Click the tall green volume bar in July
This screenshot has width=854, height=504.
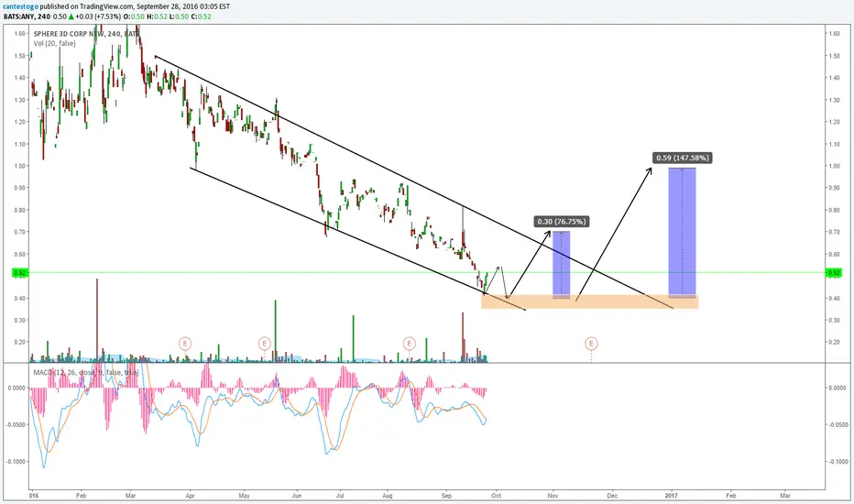(353, 338)
